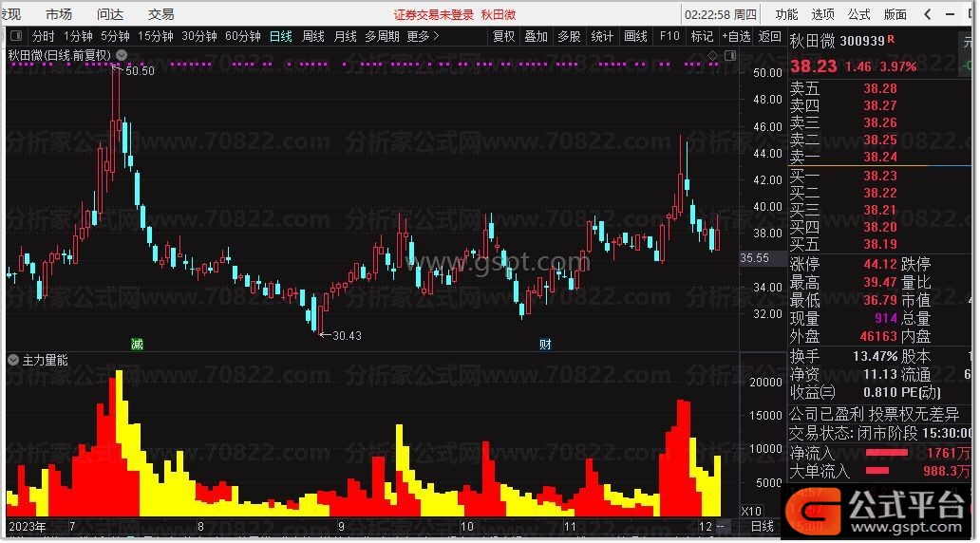Open the 公式 menu
Screen dimensions: 980x543
coord(858,13)
